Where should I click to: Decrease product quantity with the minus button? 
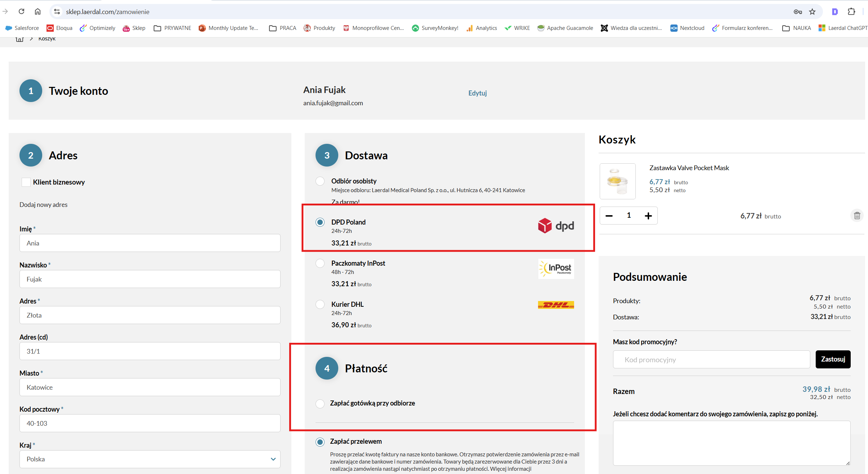pos(609,216)
